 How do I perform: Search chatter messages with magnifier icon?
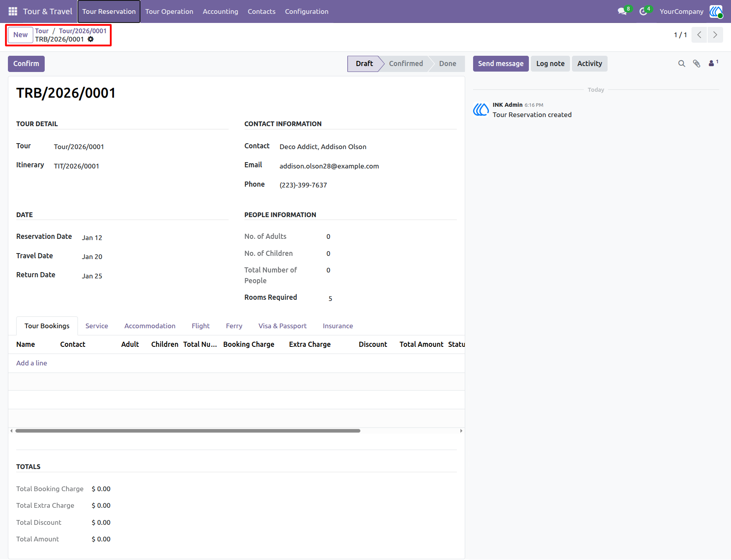(682, 64)
